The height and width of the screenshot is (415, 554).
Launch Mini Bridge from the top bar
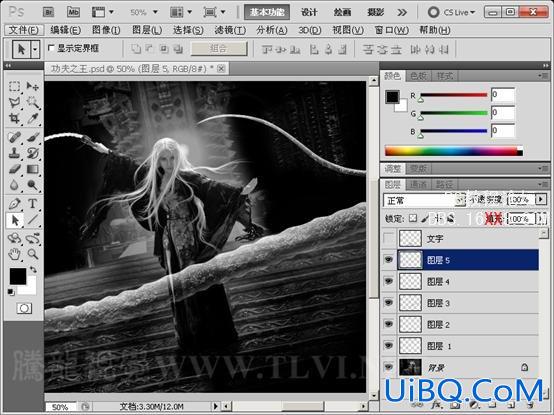(x=73, y=12)
